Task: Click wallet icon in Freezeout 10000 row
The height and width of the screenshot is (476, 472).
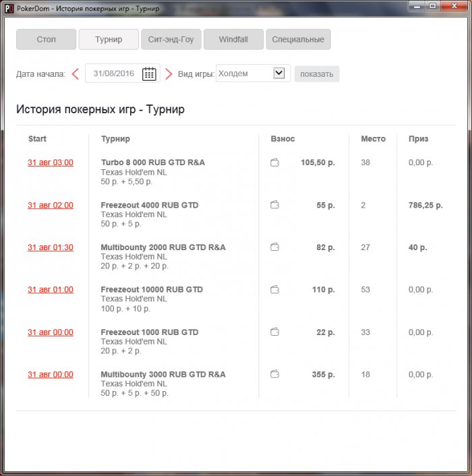Action: pos(274,290)
